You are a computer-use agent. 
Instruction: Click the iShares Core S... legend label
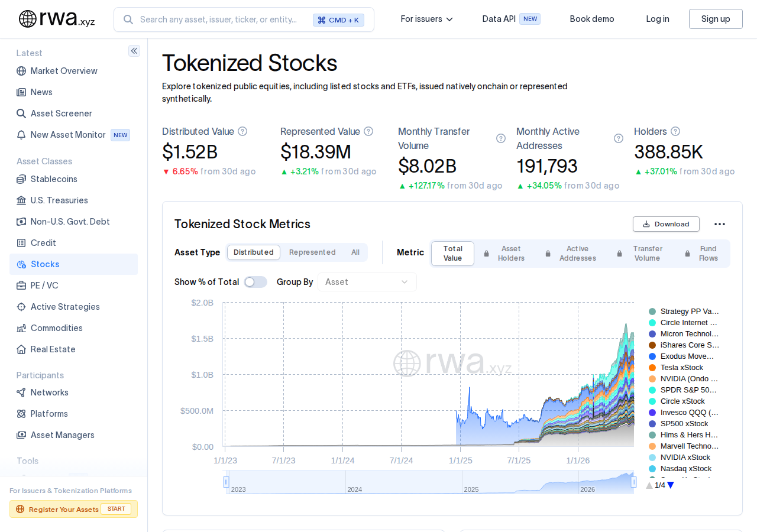pyautogui.click(x=690, y=345)
